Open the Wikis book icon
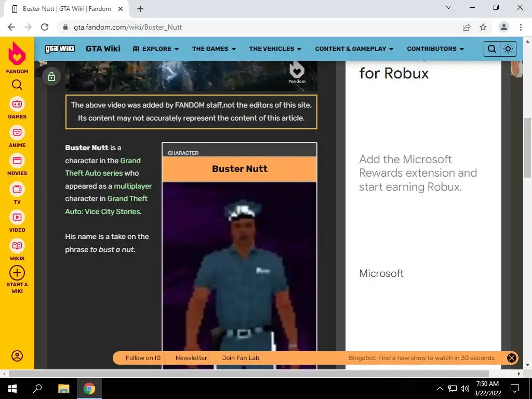Screen dimensions: 532x399 17,246
